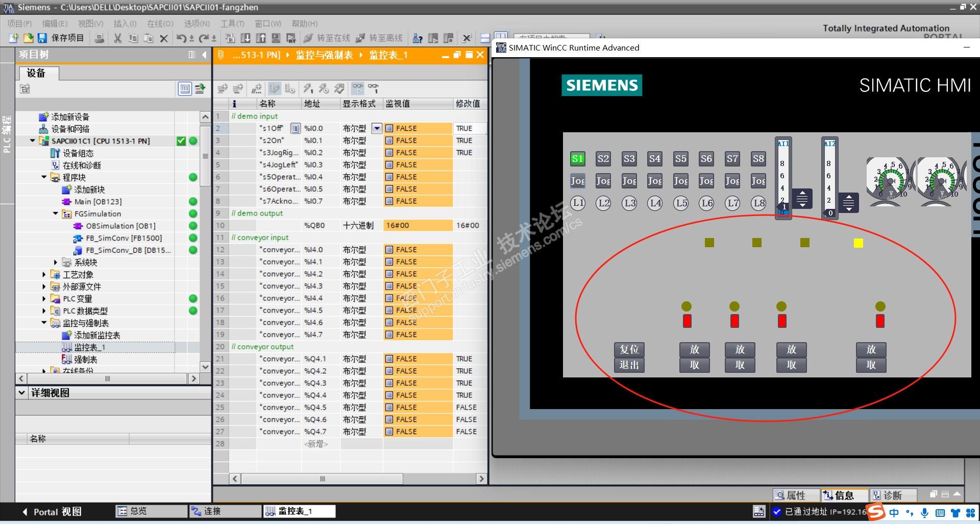This screenshot has height=524, width=980.
Task: Click enable peripheral outputs icon
Action: pos(339,88)
